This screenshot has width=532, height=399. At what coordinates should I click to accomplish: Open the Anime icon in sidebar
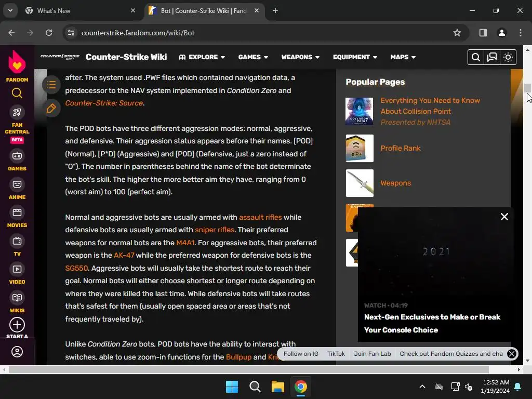click(17, 184)
